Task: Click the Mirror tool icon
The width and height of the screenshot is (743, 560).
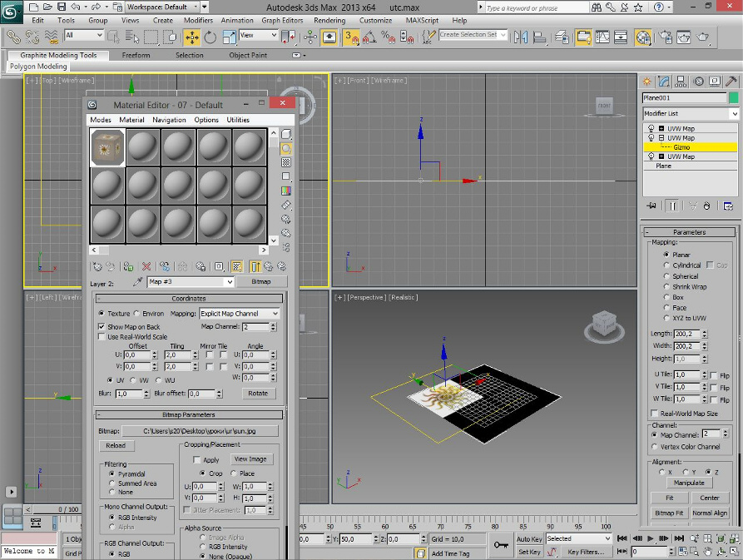Action: (521, 37)
